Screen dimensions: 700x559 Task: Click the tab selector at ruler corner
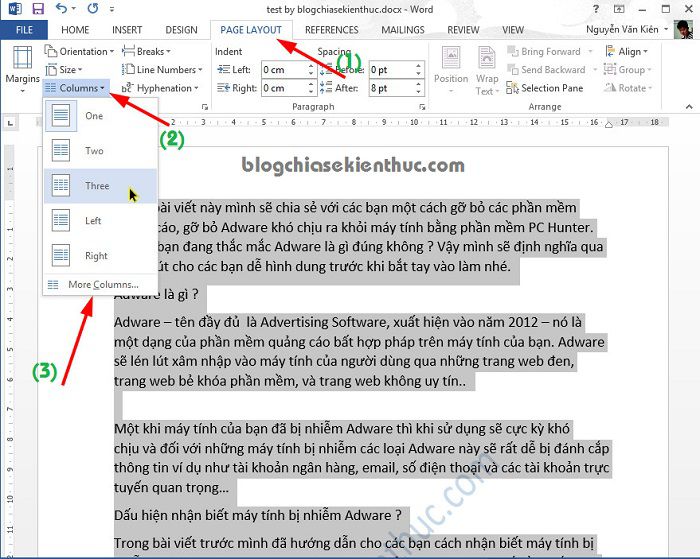pyautogui.click(x=11, y=122)
